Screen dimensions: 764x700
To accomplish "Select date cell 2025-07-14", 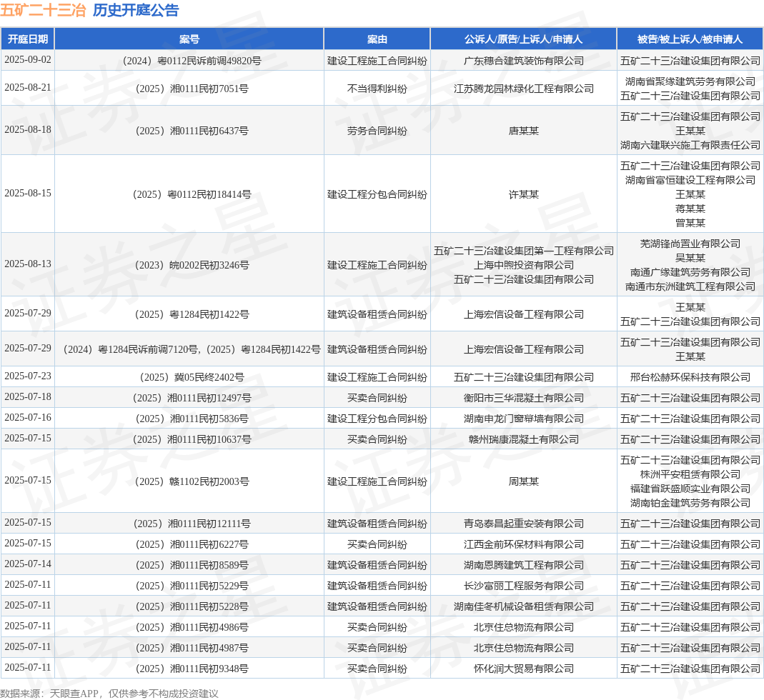I will (x=28, y=564).
